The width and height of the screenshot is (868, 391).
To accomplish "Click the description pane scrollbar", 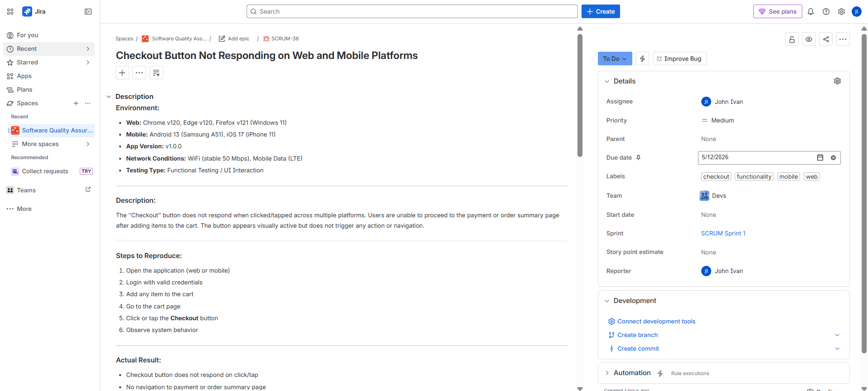I will coord(580,95).
